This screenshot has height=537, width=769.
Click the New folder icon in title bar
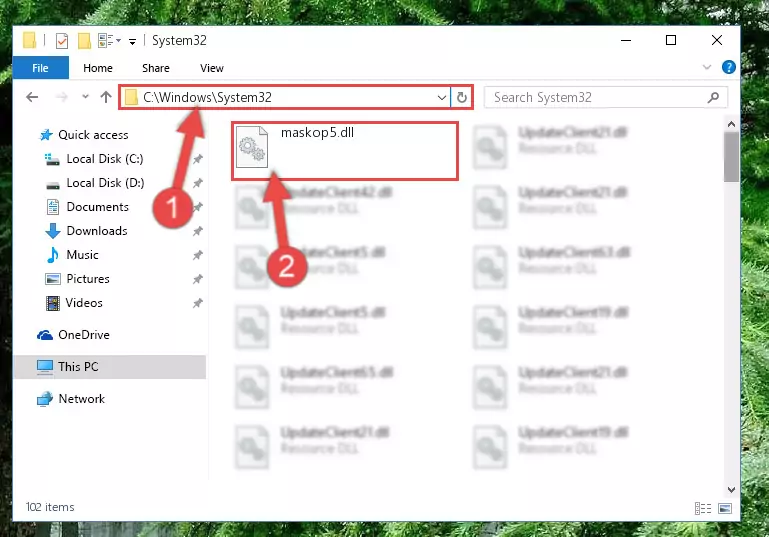[x=84, y=41]
